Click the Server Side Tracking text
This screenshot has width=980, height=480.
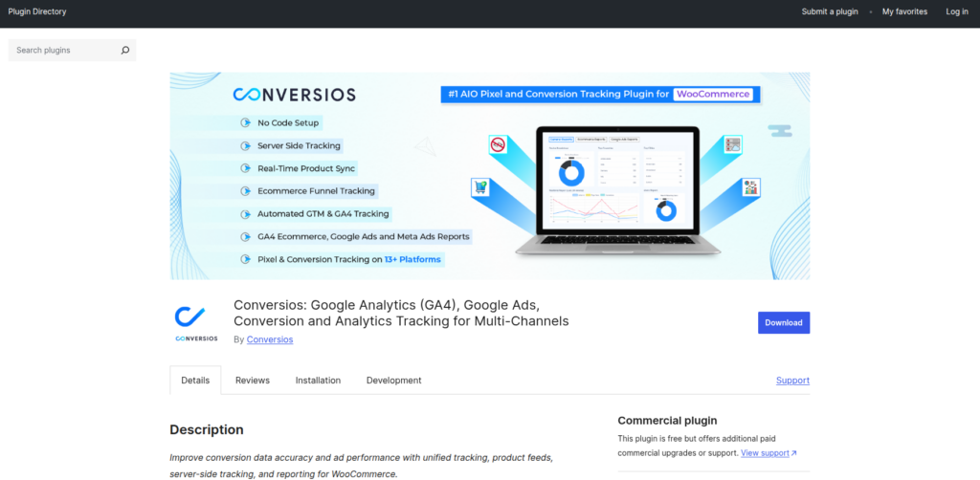(x=299, y=145)
